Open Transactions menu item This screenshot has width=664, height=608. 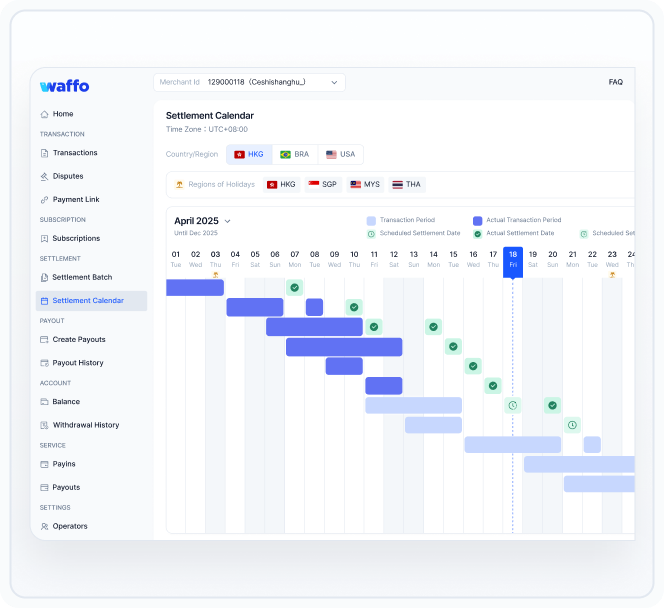[x=75, y=153]
